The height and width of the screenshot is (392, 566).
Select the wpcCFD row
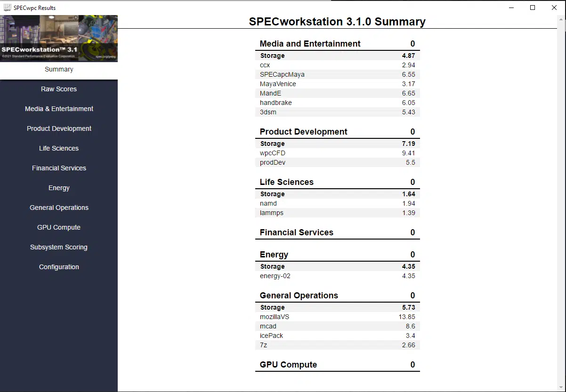338,153
